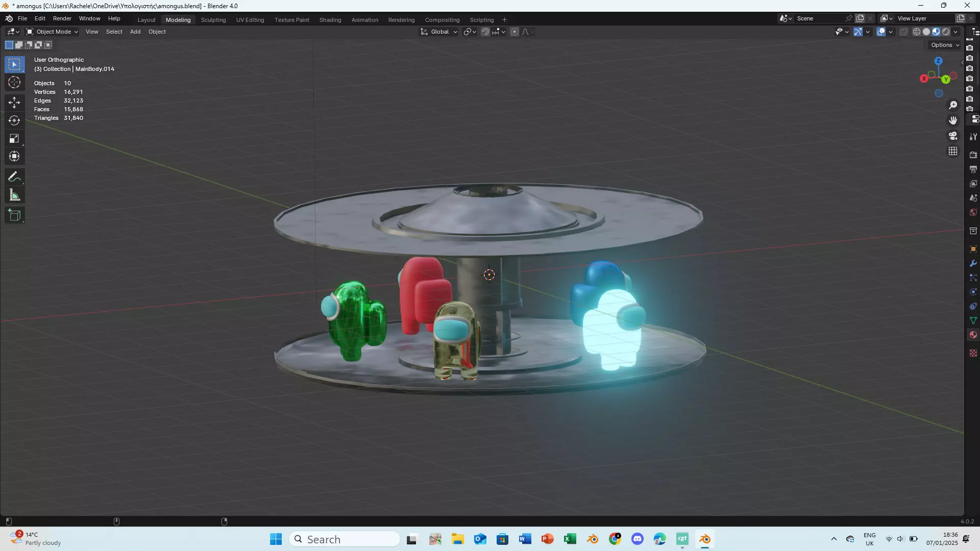Select the Annotate tool
This screenshot has height=551, width=980.
[14, 177]
